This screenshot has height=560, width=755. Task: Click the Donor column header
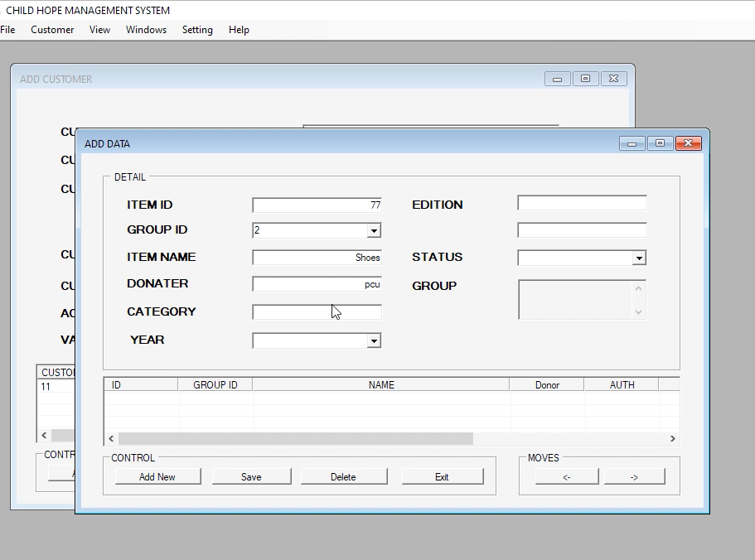547,385
